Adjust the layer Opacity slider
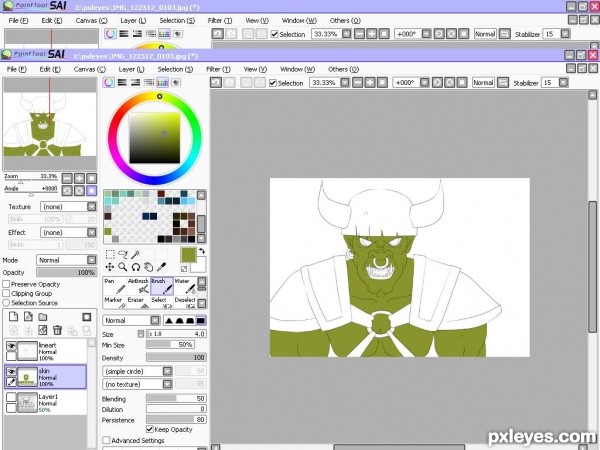 [x=66, y=272]
